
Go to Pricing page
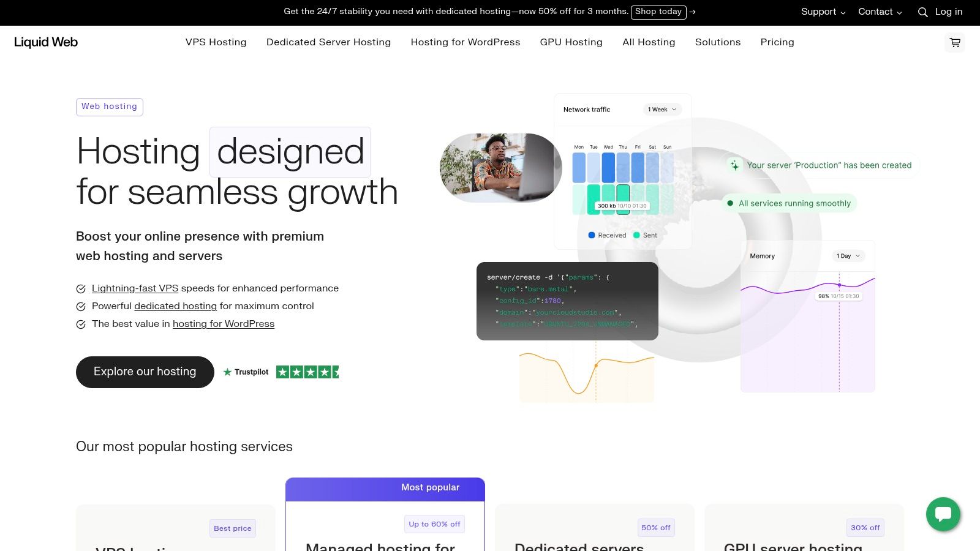(x=777, y=42)
